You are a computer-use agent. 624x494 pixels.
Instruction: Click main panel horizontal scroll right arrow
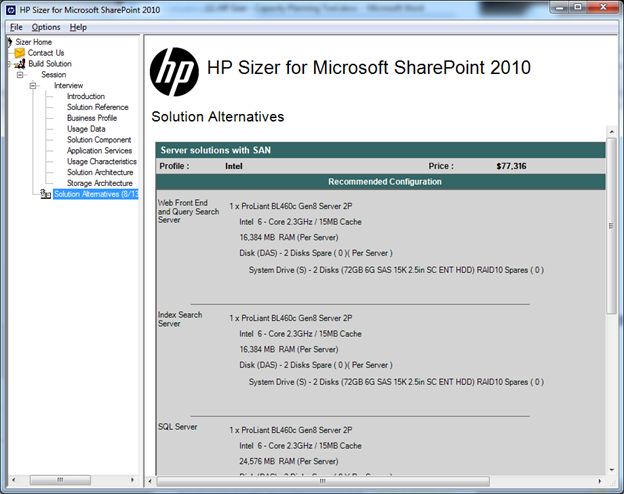600,481
